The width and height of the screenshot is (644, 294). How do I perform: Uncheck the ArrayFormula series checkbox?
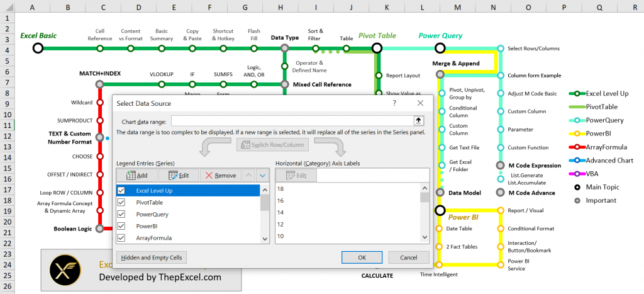(121, 238)
